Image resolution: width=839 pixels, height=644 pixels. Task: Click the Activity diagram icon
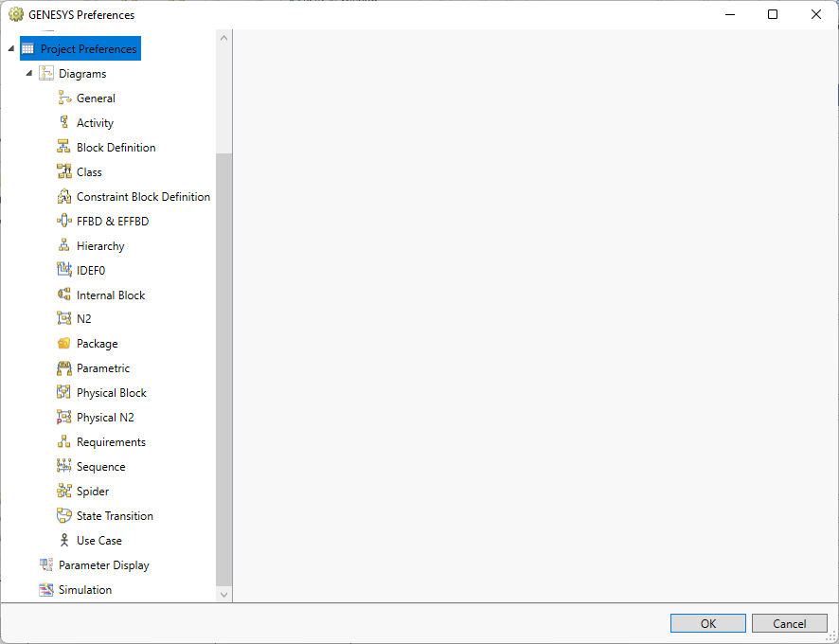click(64, 123)
